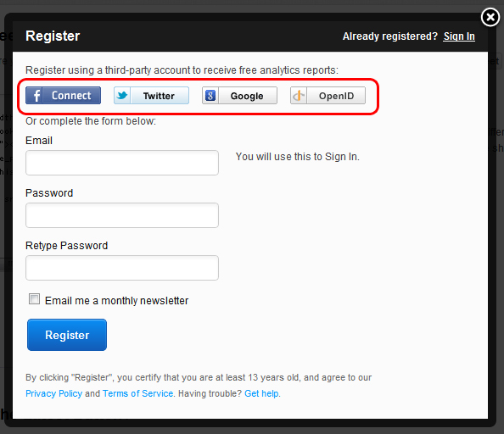The height and width of the screenshot is (434, 504).
Task: Click the 'Email me a monthly newsletter' label
Action: [117, 301]
